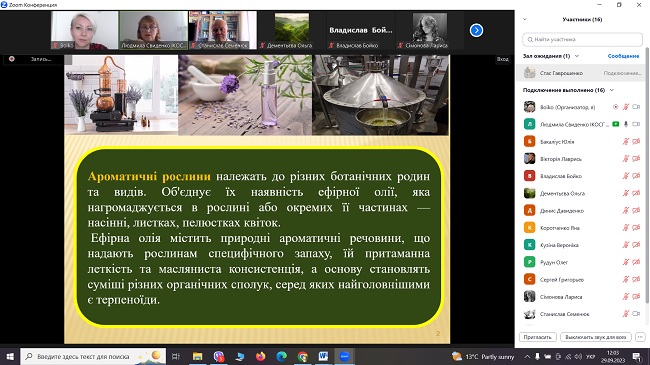Click Выключить звук для всех button
This screenshot has height=365, width=650.
(596, 337)
